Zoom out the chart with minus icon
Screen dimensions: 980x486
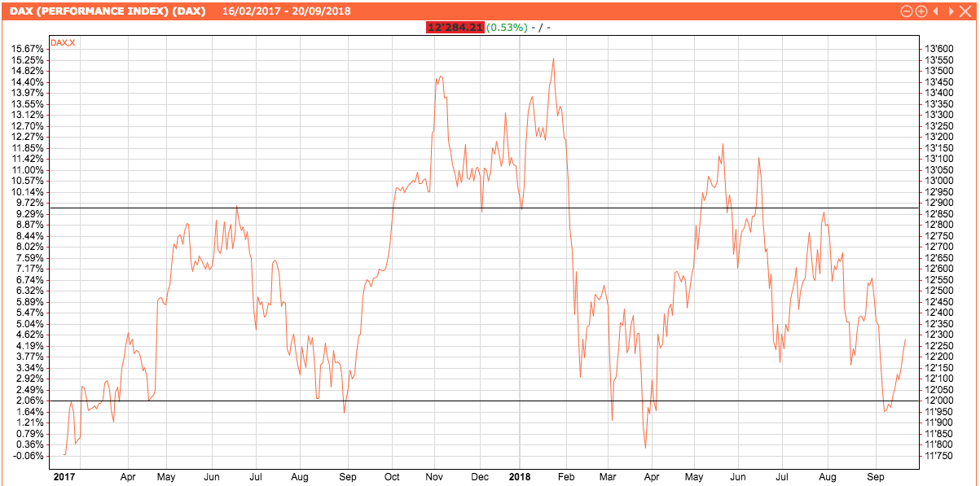click(907, 11)
